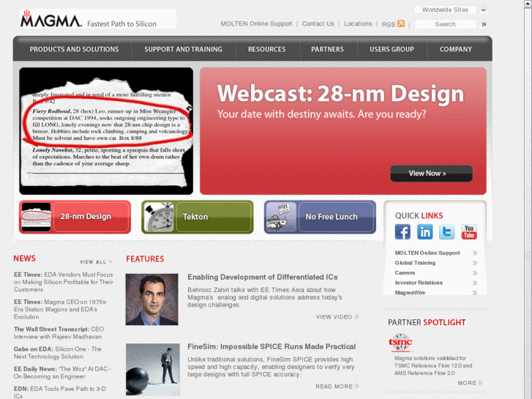The width and height of the screenshot is (532, 399).
Task: Click the arrow beside MagmaWire
Action: (475, 292)
